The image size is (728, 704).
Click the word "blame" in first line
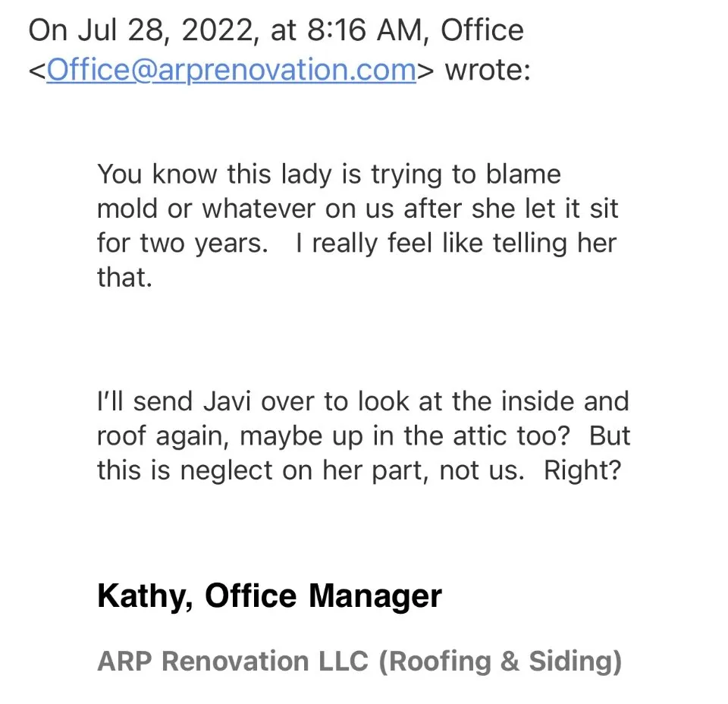(523, 174)
